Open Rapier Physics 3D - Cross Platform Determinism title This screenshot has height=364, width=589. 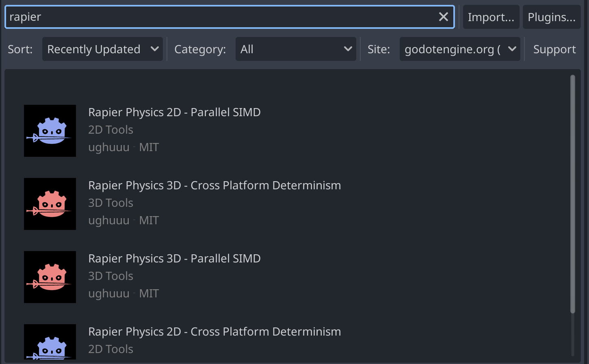pyautogui.click(x=214, y=185)
